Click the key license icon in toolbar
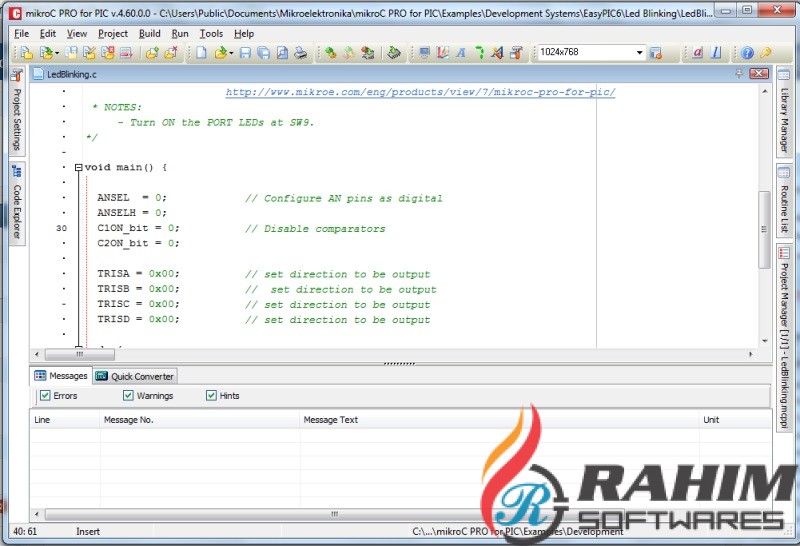 pos(765,52)
